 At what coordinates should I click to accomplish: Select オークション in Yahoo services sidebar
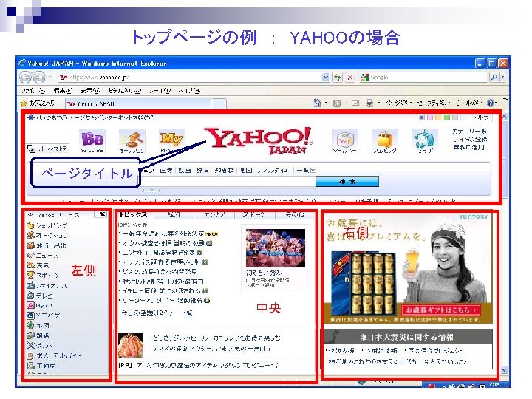pos(47,235)
